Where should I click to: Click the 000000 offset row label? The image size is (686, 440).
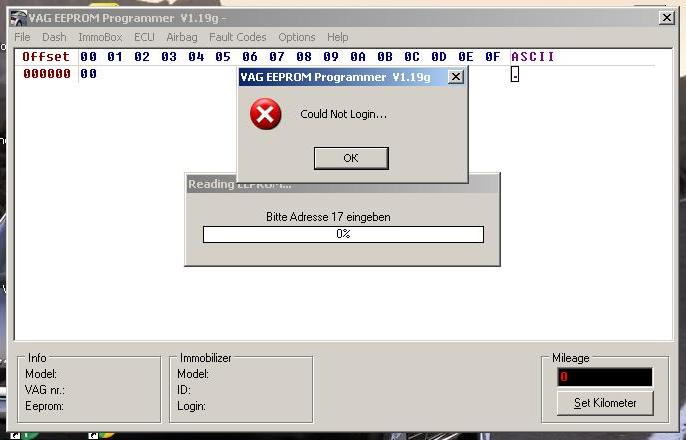click(47, 73)
